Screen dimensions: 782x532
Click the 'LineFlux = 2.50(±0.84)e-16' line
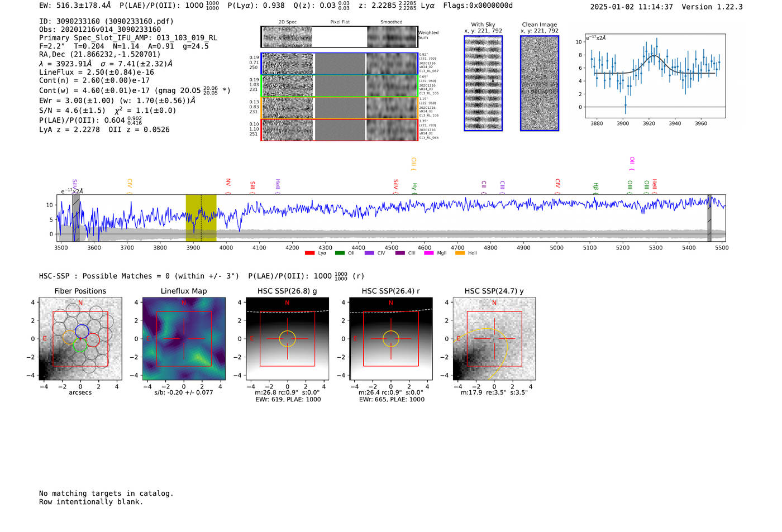coord(97,72)
